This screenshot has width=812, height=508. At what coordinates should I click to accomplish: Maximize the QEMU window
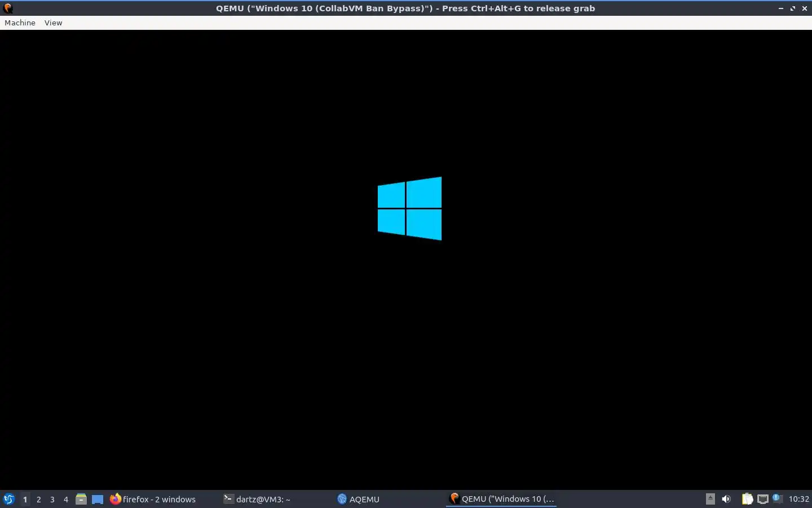tap(793, 8)
